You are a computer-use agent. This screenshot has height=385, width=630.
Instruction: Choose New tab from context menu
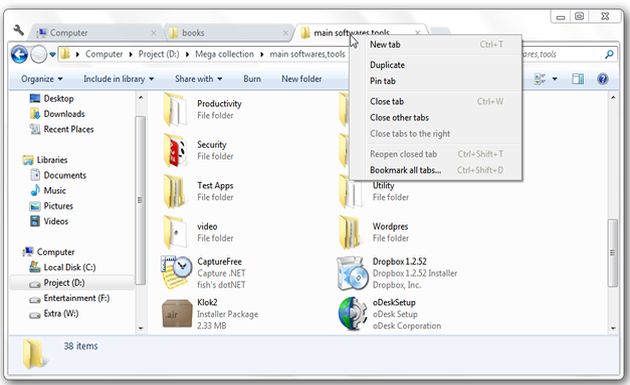coord(436,45)
